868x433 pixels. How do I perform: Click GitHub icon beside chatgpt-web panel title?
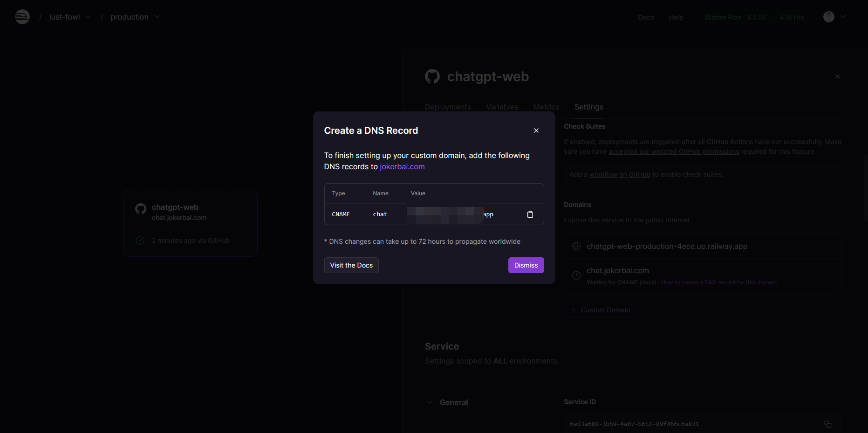[432, 76]
